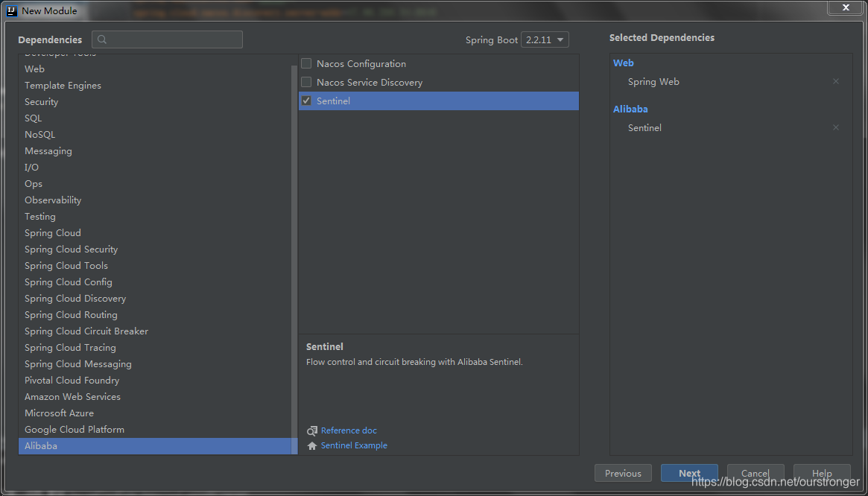The image size is (868, 496).
Task: Enable the Nacos Configuration checkbox
Action: pyautogui.click(x=306, y=63)
